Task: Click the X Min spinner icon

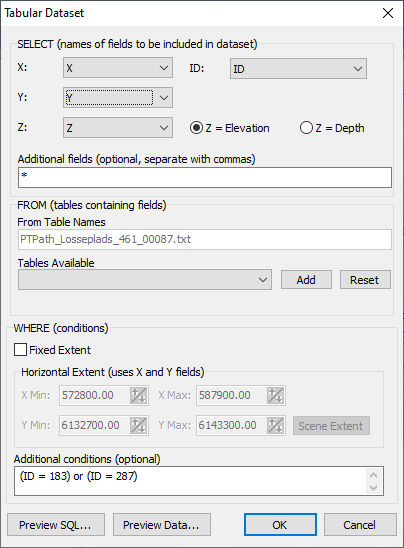Action: pyautogui.click(x=138, y=396)
